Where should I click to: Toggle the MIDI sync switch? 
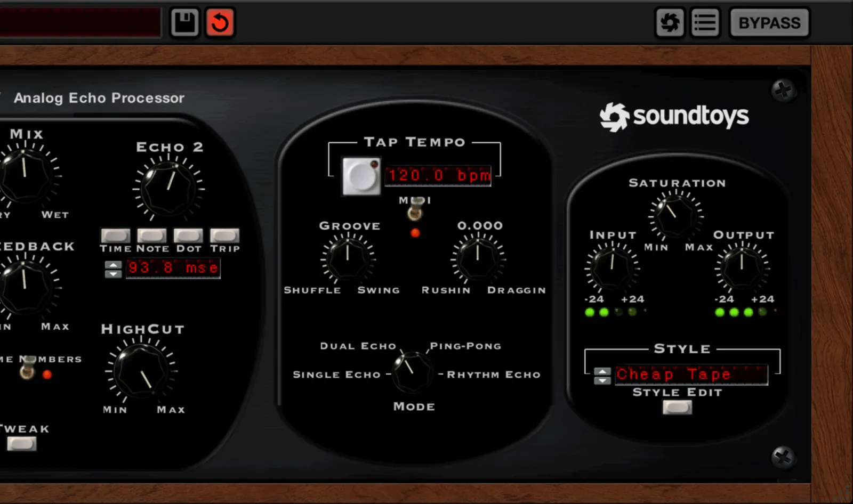click(x=415, y=212)
